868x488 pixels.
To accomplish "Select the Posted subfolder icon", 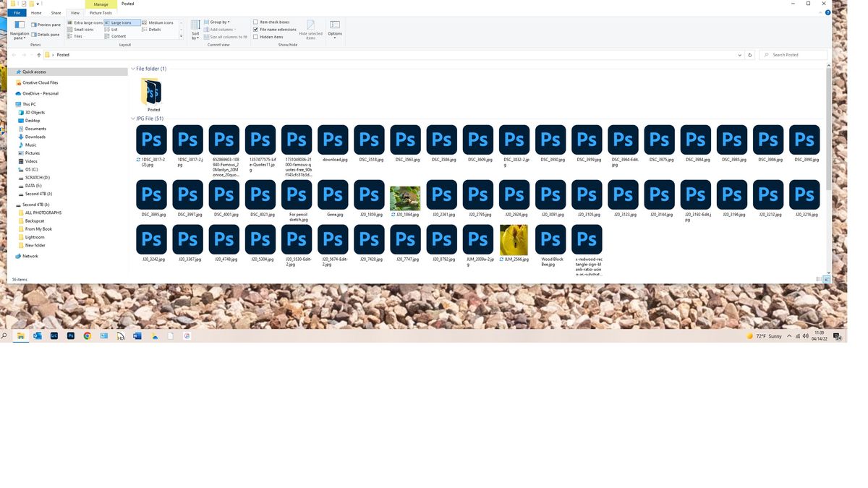I will coord(153,93).
